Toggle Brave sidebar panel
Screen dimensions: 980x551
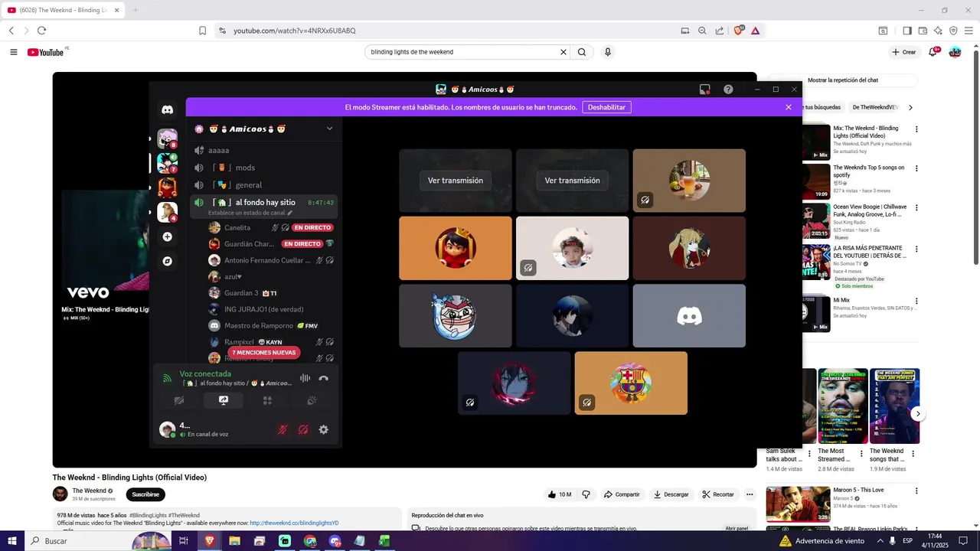[907, 31]
